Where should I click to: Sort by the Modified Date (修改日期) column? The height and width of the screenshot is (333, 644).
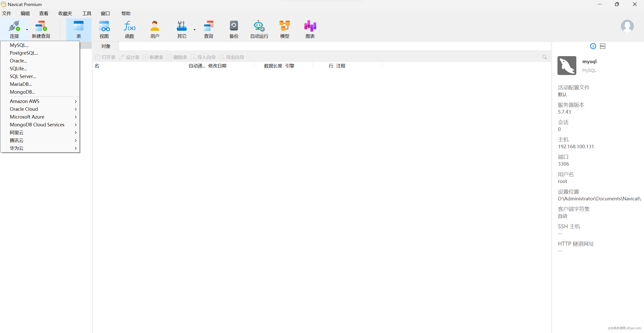pos(230,66)
